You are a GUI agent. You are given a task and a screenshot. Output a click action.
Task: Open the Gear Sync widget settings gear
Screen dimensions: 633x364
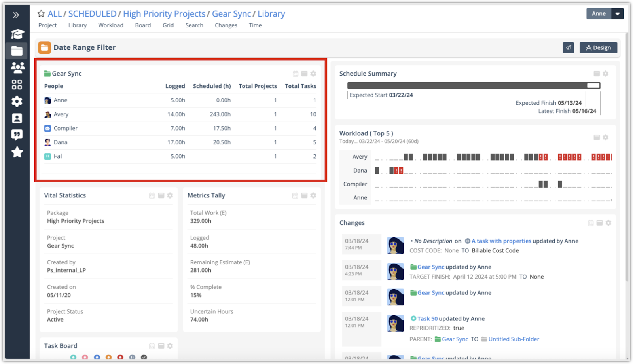[x=313, y=74]
